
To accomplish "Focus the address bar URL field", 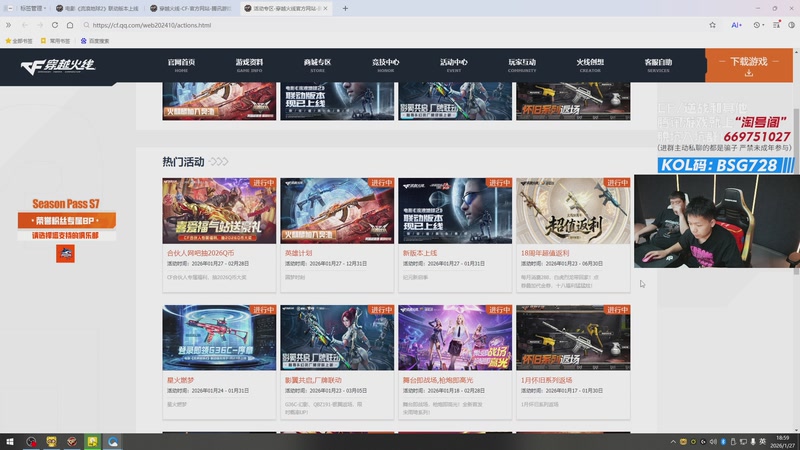I will [393, 24].
